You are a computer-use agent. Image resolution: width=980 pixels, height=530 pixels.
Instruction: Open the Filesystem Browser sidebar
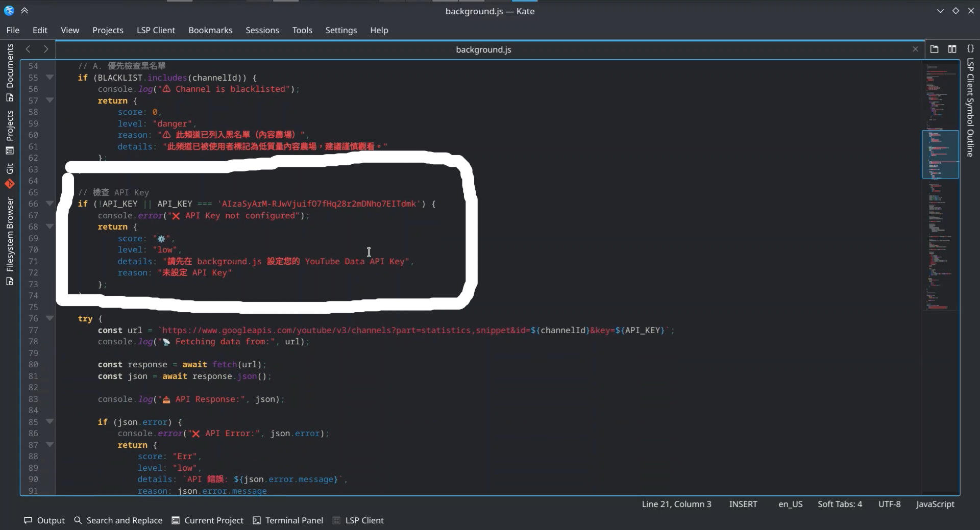pyautogui.click(x=10, y=240)
